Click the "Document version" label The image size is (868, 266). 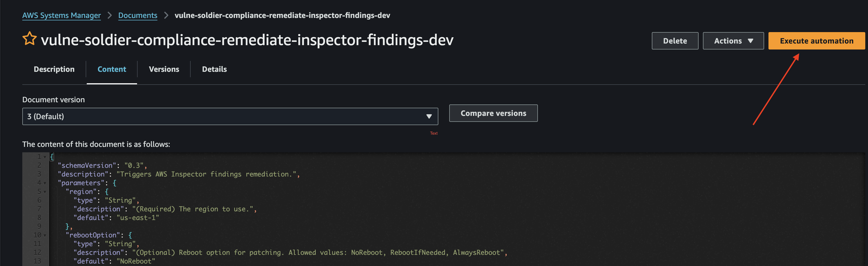pyautogui.click(x=54, y=100)
